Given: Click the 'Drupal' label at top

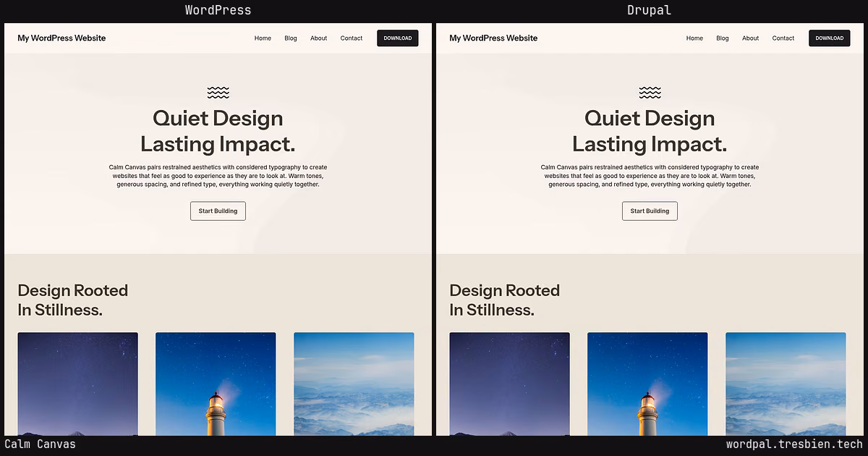Looking at the screenshot, I should (650, 10).
